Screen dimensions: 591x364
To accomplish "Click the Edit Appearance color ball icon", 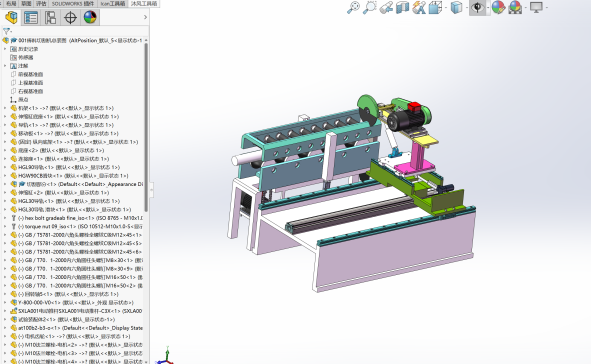I will pyautogui.click(x=498, y=8).
